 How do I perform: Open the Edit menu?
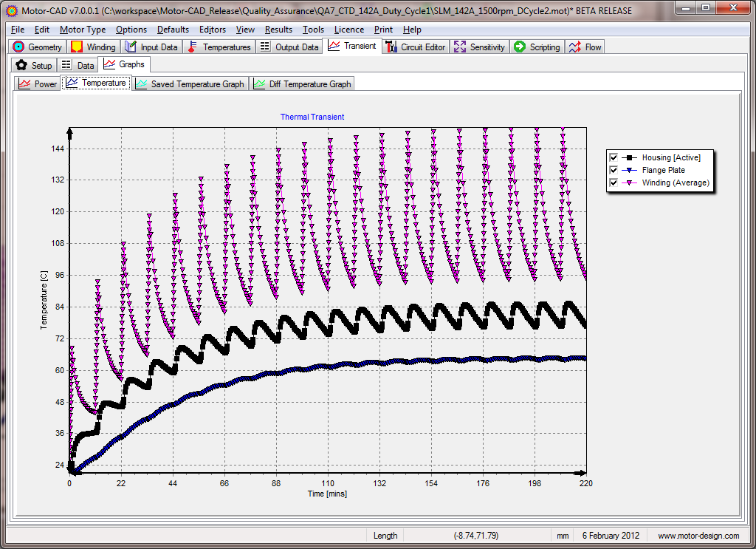coord(42,30)
